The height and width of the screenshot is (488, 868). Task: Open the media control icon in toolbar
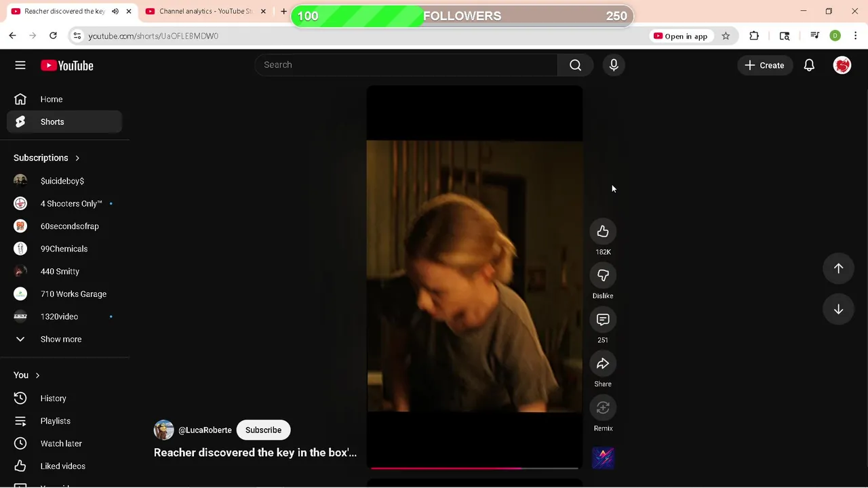[x=814, y=36]
